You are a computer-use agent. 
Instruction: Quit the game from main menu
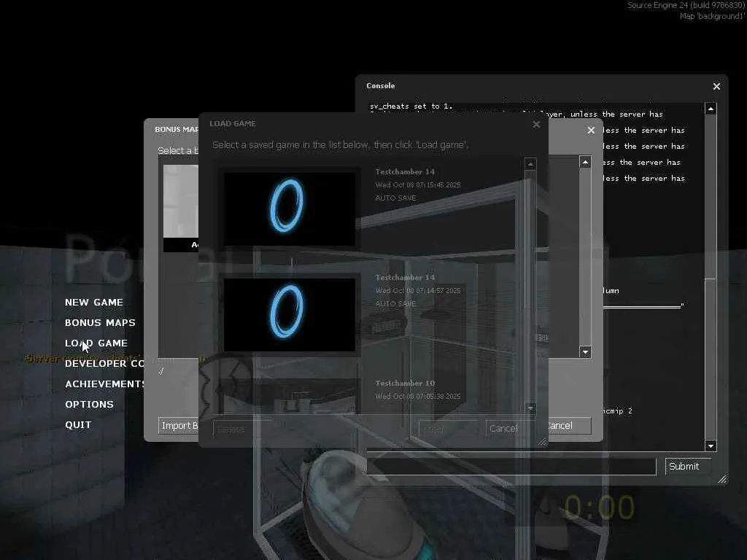pos(78,425)
